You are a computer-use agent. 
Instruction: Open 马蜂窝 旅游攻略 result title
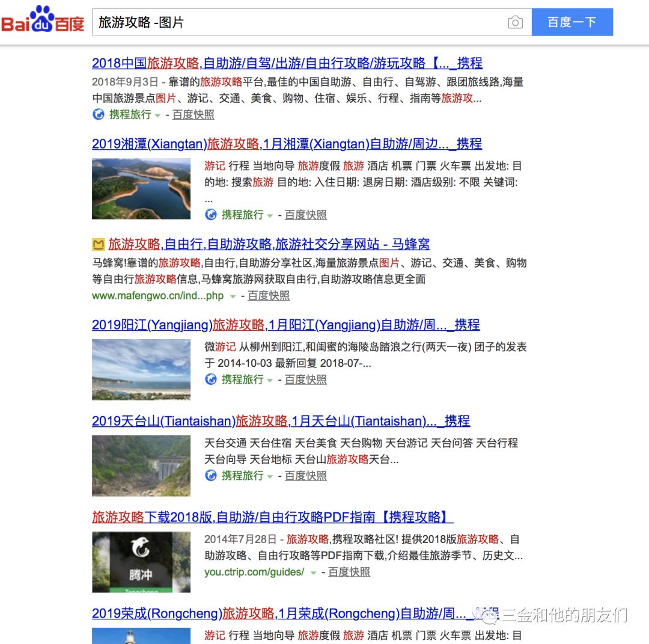(269, 244)
